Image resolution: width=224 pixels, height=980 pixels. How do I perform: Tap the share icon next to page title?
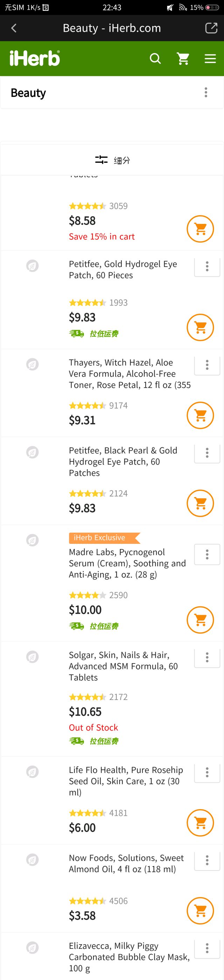(x=211, y=28)
